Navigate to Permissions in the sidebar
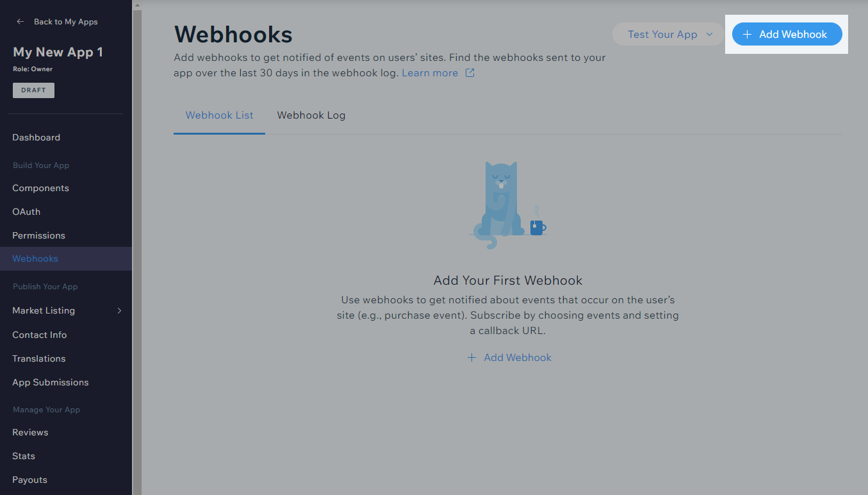 (x=38, y=235)
